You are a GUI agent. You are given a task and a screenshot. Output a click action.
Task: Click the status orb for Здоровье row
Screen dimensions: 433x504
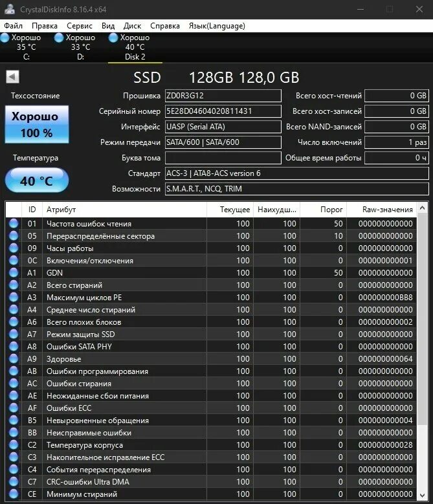pos(14,358)
